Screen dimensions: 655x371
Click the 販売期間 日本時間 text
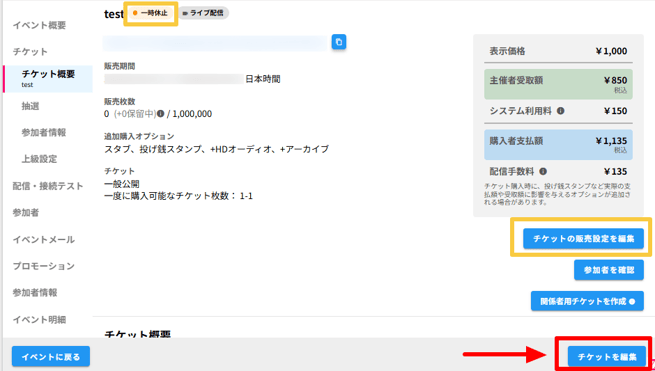pos(263,79)
